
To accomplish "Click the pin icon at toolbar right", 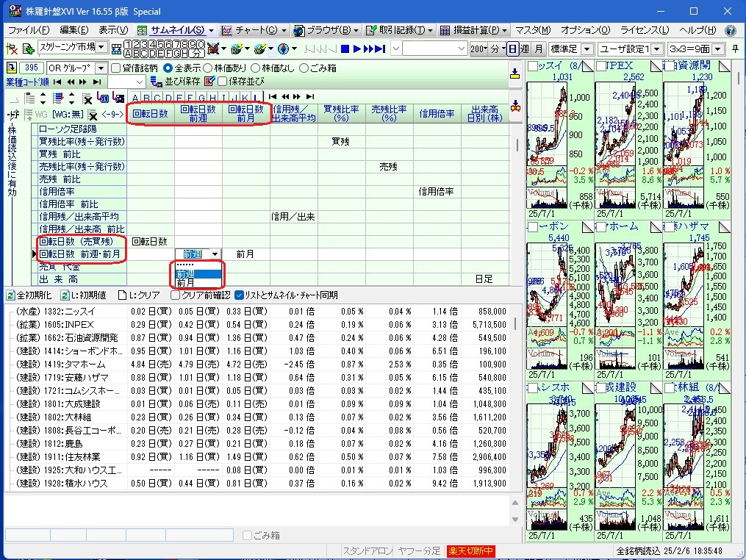I will pos(736,49).
